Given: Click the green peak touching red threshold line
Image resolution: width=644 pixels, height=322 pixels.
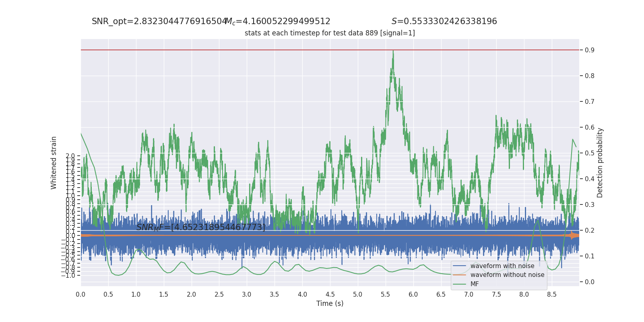Looking at the screenshot, I should [393, 52].
